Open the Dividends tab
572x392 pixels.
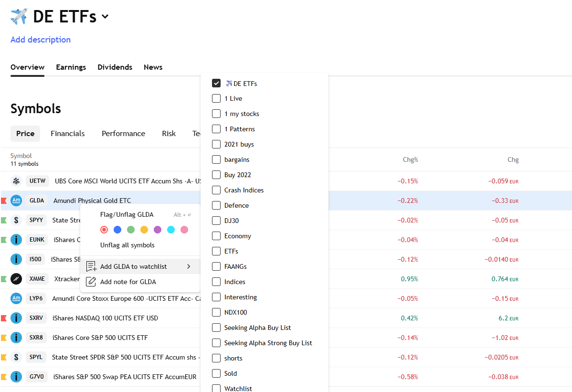[115, 67]
